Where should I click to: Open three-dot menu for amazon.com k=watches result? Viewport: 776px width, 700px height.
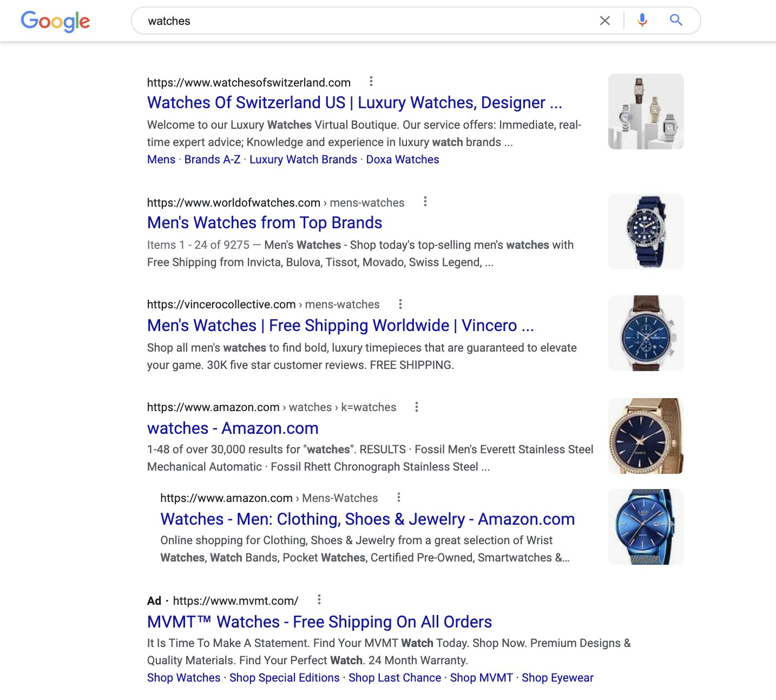pyautogui.click(x=417, y=407)
